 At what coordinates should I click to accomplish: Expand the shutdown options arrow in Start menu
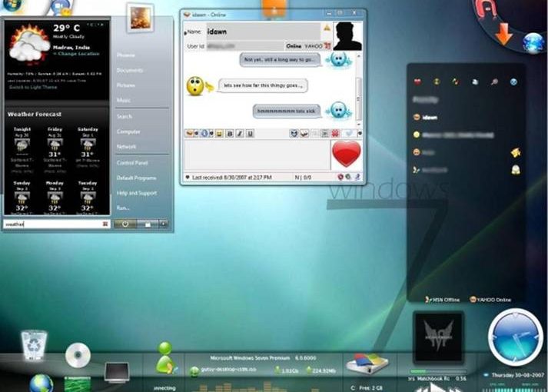[x=164, y=224]
